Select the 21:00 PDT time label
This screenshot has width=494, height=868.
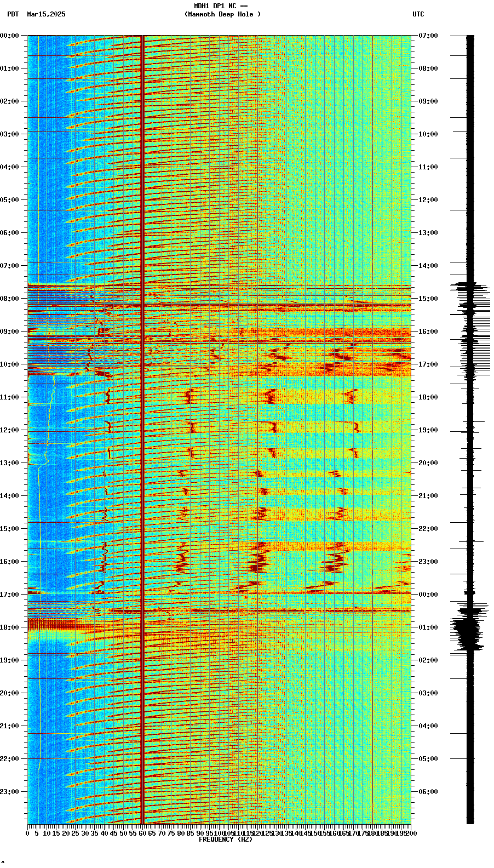tap(10, 726)
